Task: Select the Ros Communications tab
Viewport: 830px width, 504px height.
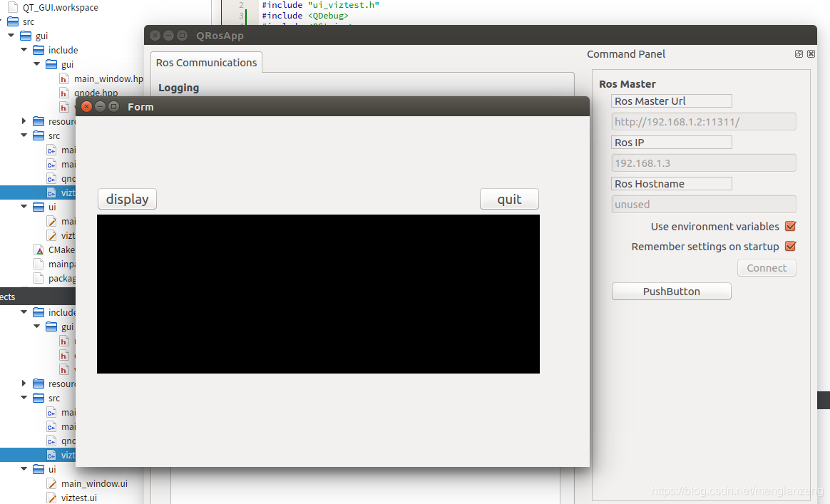Action: coord(207,63)
